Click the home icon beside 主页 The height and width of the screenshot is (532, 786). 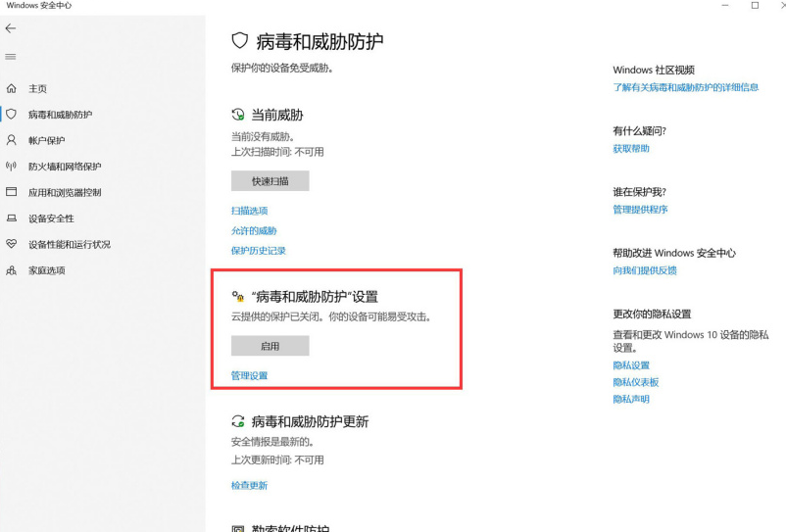pyautogui.click(x=11, y=88)
